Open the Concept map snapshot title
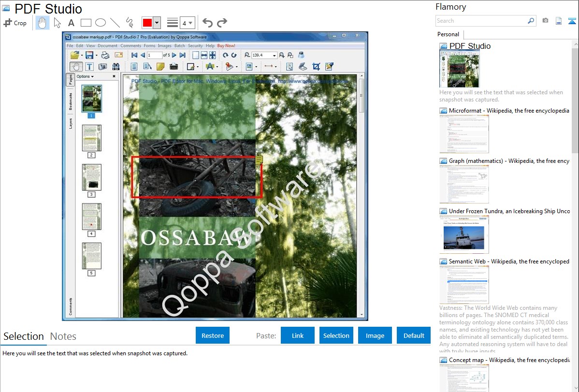 click(x=509, y=360)
